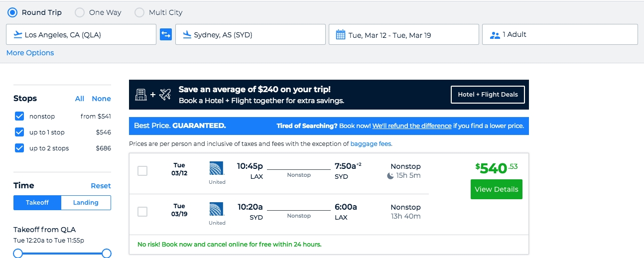Open the Tue, Mar 12 - Mar 19 date picker

click(403, 35)
